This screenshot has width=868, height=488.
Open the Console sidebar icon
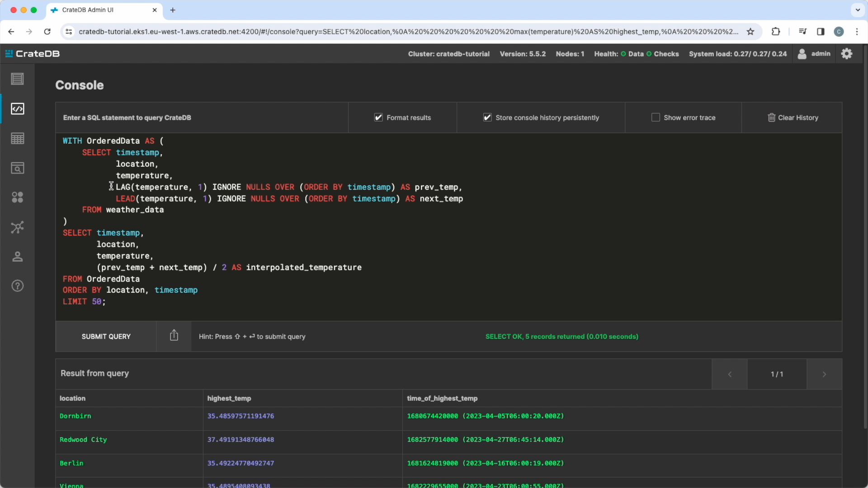point(17,109)
